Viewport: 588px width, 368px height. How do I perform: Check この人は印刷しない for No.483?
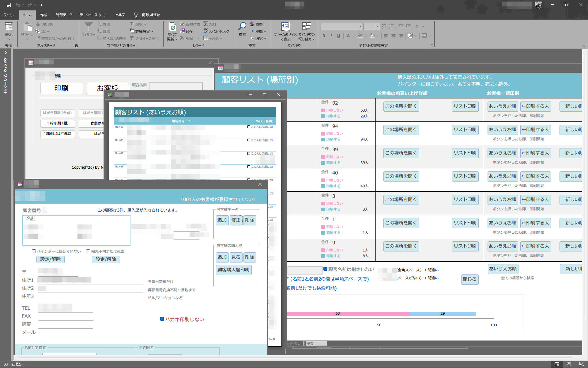pos(249,140)
